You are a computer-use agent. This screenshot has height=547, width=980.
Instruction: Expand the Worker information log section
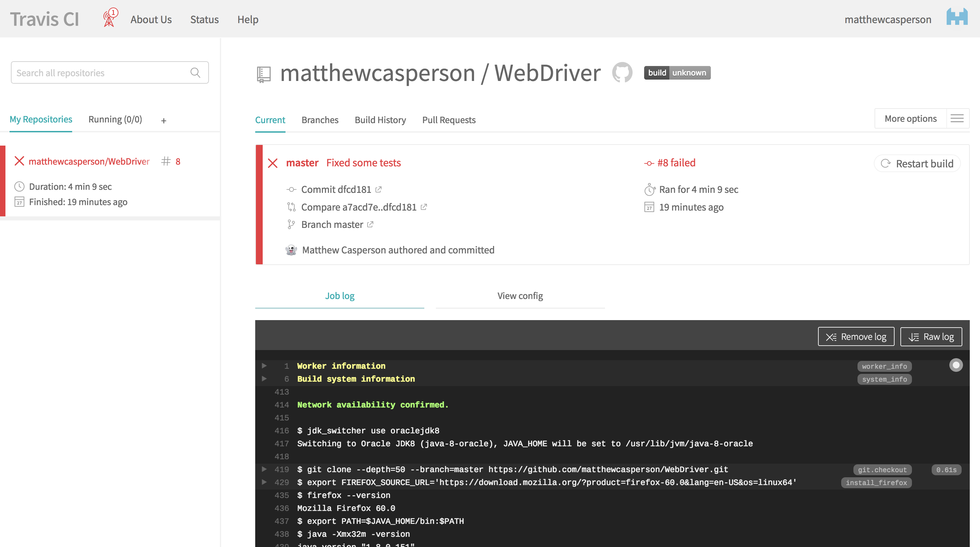264,366
